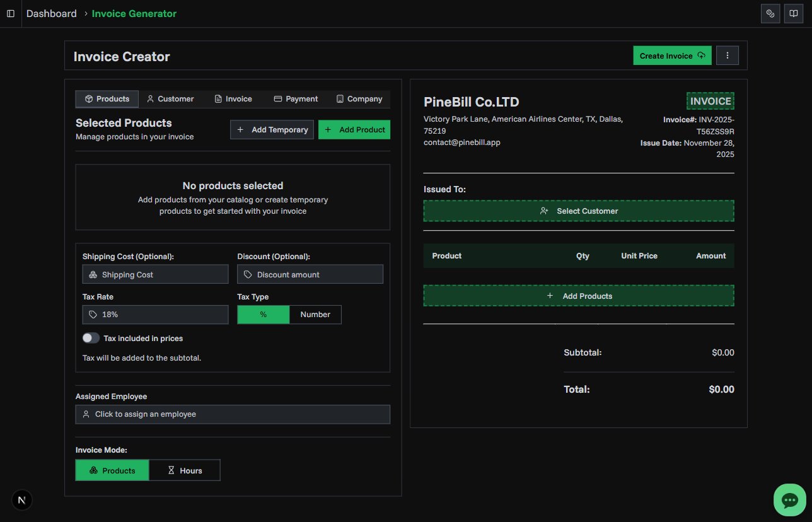The height and width of the screenshot is (522, 812).
Task: Click the Issue Date November 28, 2025
Action: click(x=687, y=149)
